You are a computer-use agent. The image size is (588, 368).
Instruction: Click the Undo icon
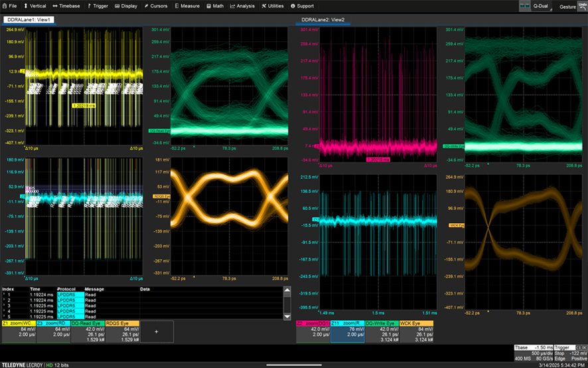(x=582, y=5)
